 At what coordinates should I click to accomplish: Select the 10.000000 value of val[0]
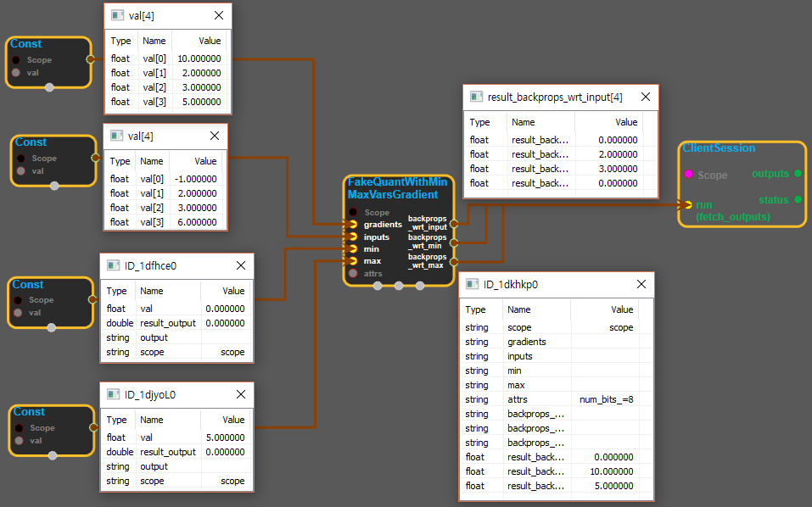click(x=199, y=58)
